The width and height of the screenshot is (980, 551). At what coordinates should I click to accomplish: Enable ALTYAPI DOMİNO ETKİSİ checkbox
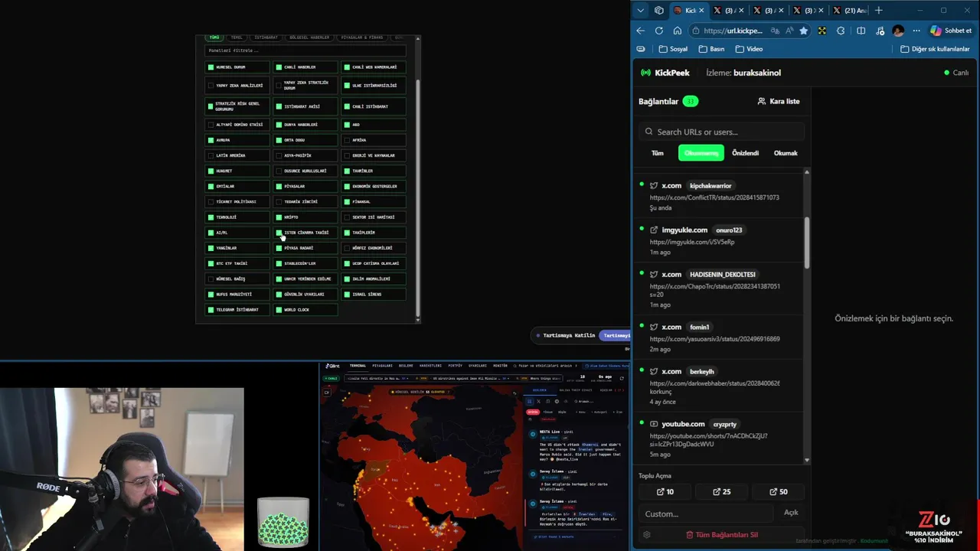(211, 125)
